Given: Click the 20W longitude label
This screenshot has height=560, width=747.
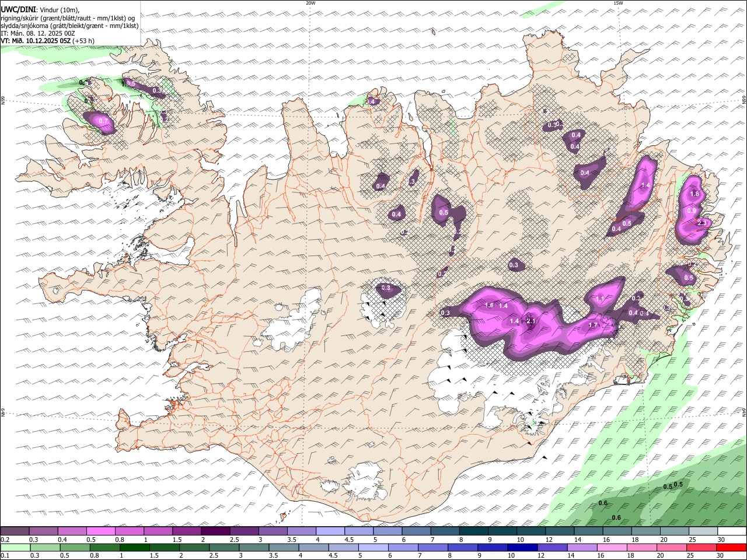Looking at the screenshot, I should pos(311,3).
